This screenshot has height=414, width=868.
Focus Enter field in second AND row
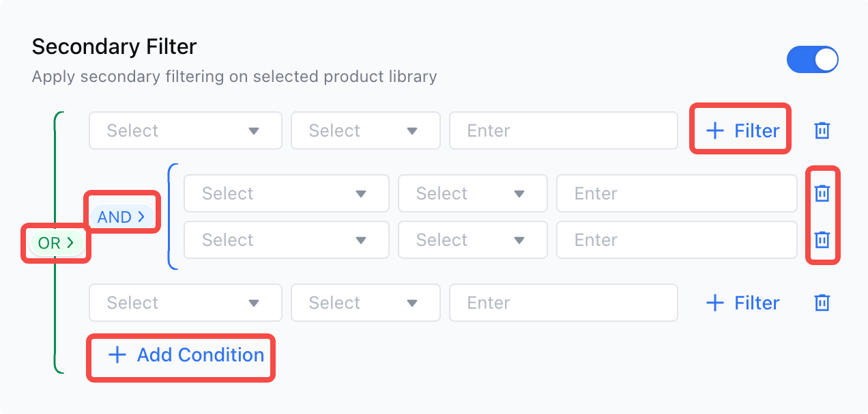677,240
